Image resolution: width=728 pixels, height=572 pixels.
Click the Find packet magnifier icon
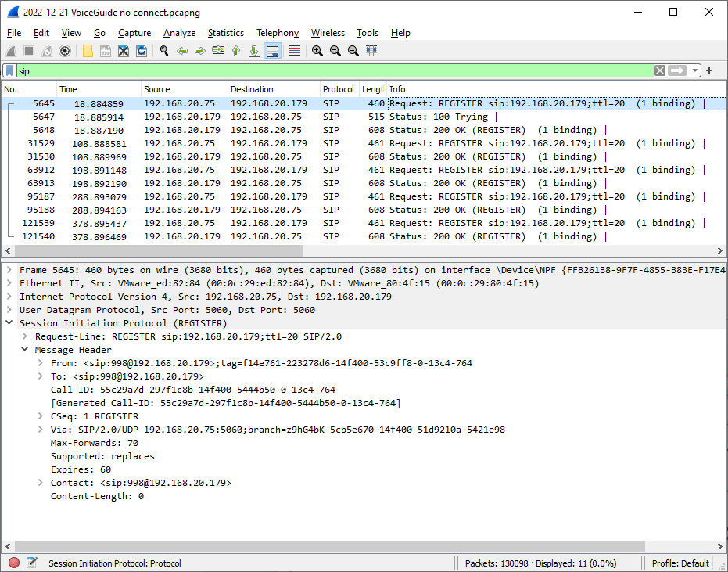pos(164,51)
